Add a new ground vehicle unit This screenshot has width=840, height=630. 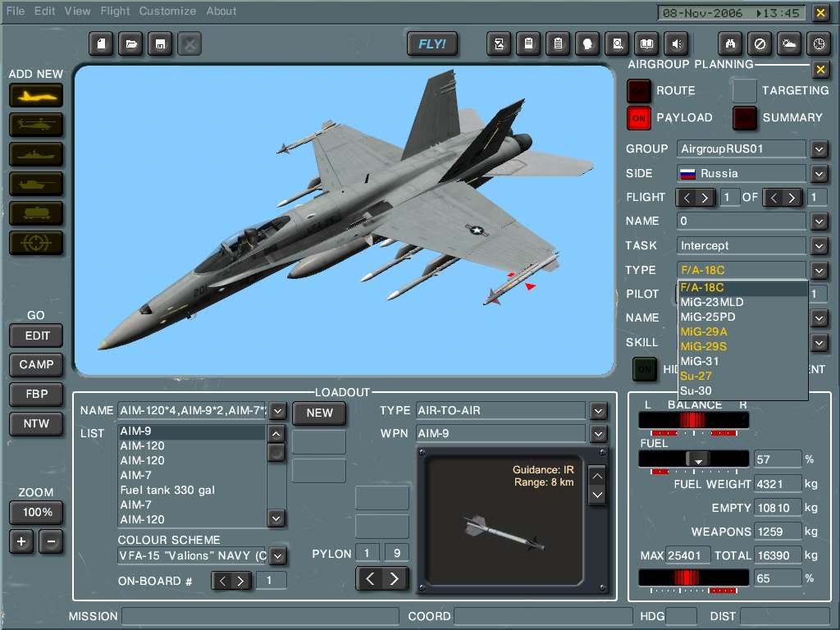(35, 184)
